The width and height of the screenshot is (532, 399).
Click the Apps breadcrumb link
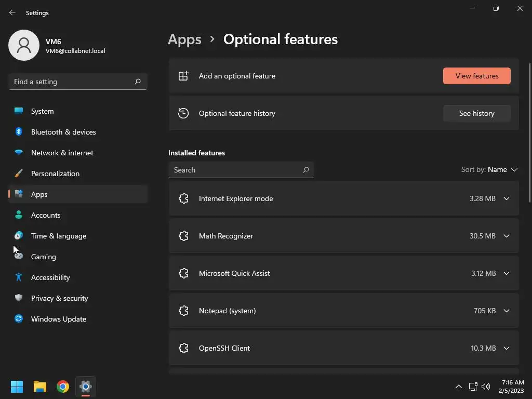point(184,39)
